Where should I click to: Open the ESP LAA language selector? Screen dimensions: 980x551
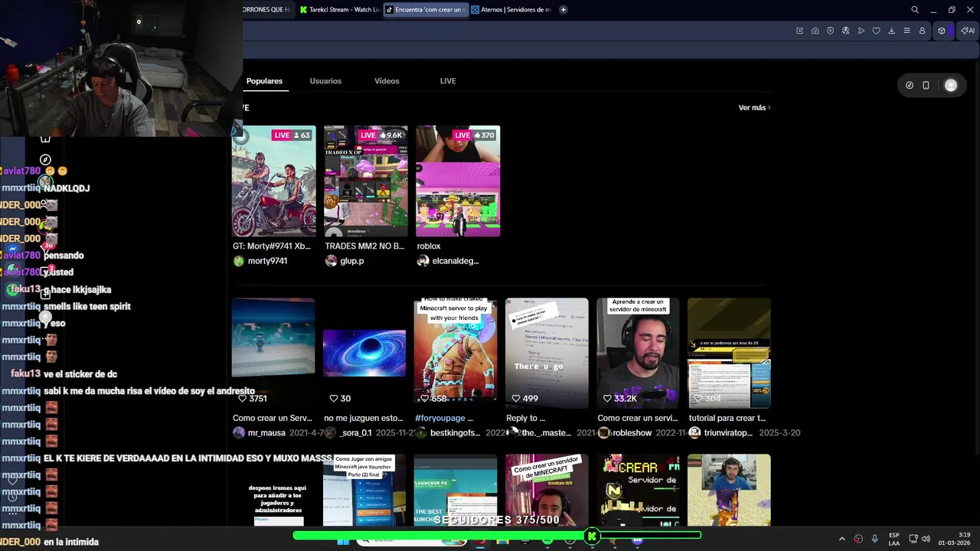tap(894, 539)
